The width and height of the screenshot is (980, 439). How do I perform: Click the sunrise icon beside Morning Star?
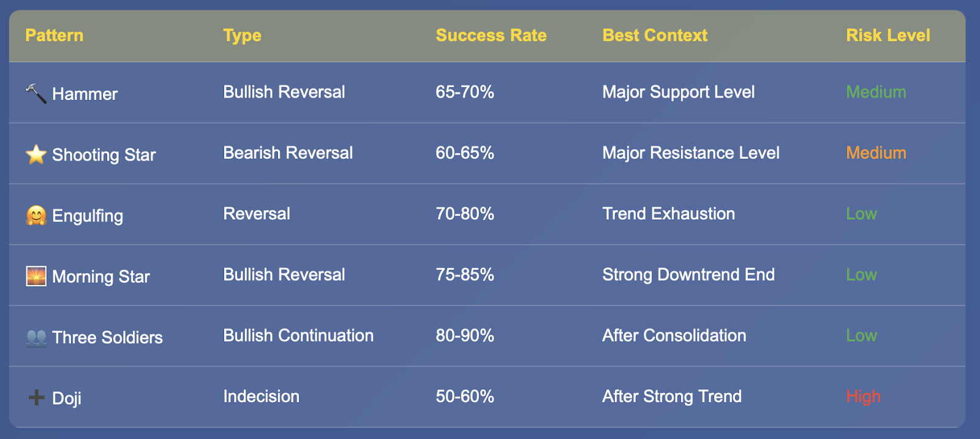point(36,277)
